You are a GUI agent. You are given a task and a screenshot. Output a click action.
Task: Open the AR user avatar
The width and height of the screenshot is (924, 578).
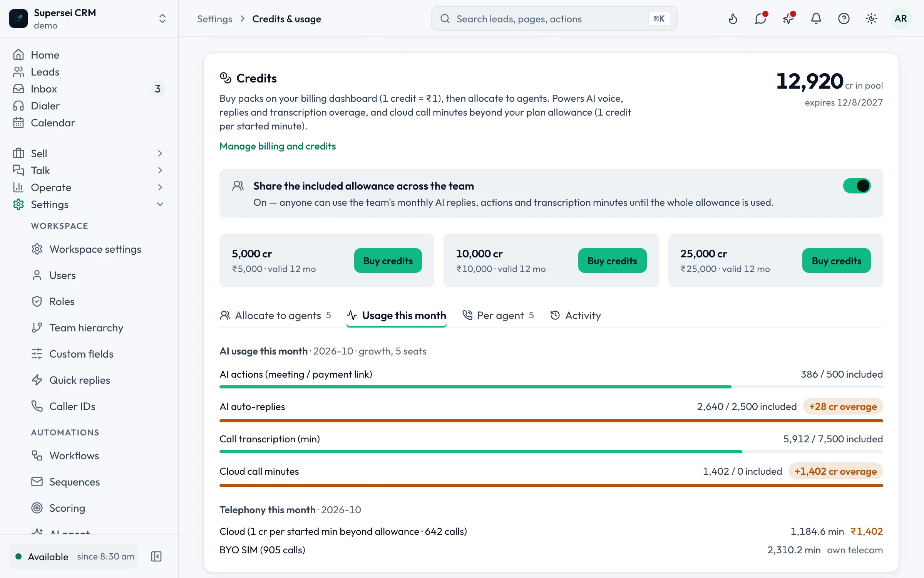coord(901,18)
